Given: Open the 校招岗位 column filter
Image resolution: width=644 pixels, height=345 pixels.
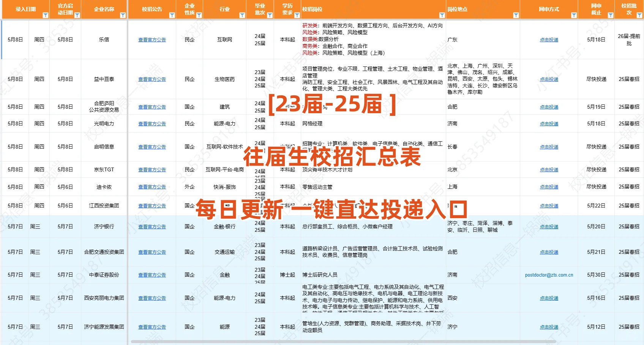Looking at the screenshot, I should (442, 15).
